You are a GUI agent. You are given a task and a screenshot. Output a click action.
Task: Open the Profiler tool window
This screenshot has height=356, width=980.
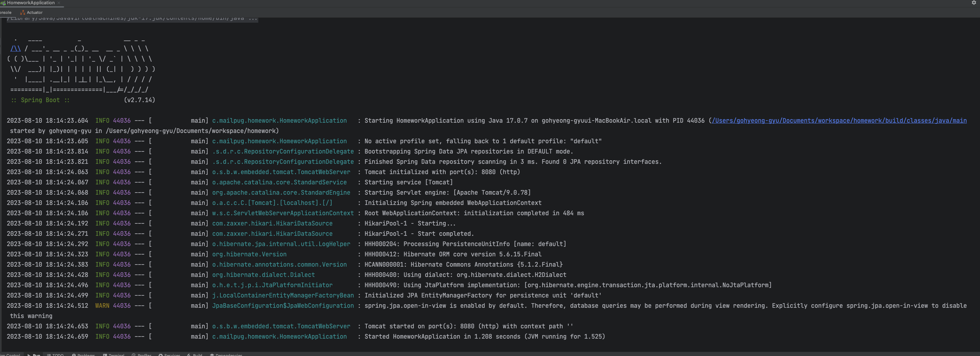[141, 355]
